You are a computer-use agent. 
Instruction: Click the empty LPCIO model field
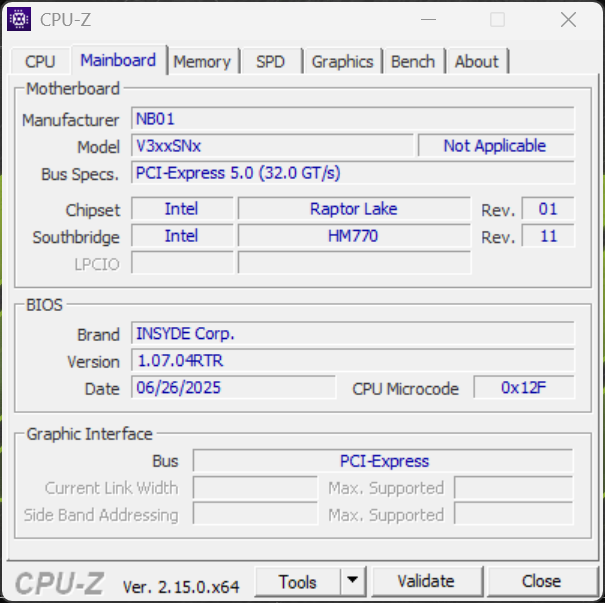click(354, 263)
